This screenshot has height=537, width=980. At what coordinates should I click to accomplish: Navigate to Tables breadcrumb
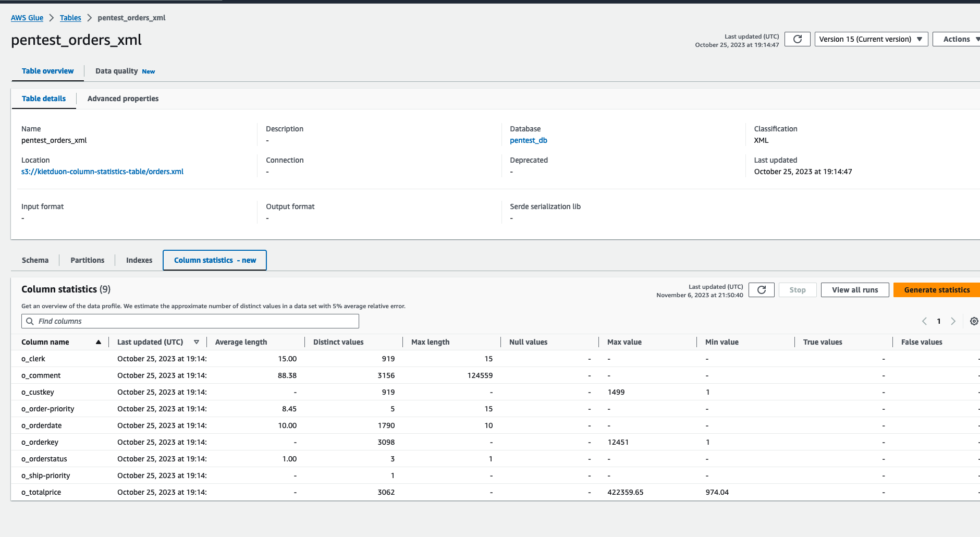[70, 18]
